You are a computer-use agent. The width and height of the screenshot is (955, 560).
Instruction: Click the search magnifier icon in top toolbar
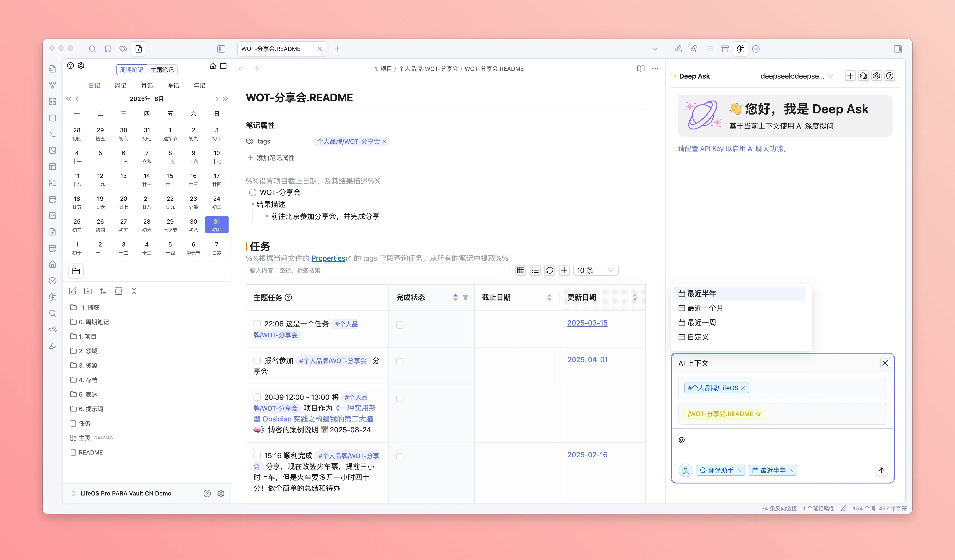pyautogui.click(x=92, y=49)
